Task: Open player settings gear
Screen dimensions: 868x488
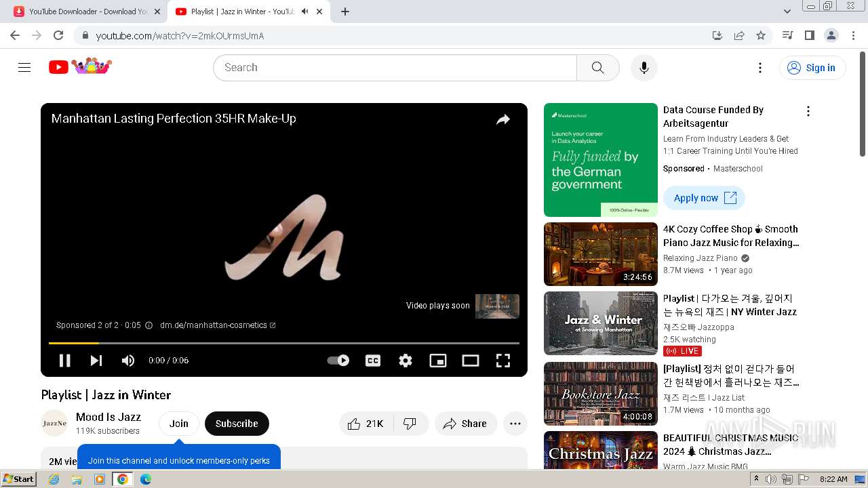Action: tap(406, 361)
